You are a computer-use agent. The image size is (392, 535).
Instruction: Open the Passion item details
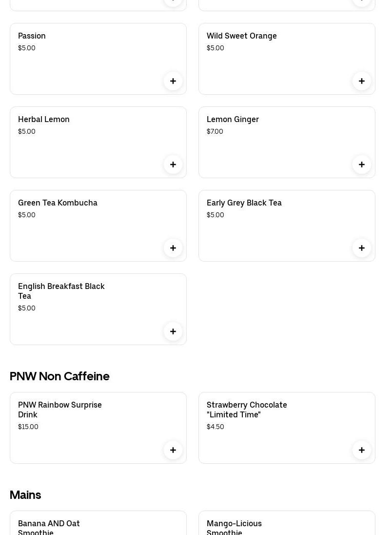(x=32, y=36)
